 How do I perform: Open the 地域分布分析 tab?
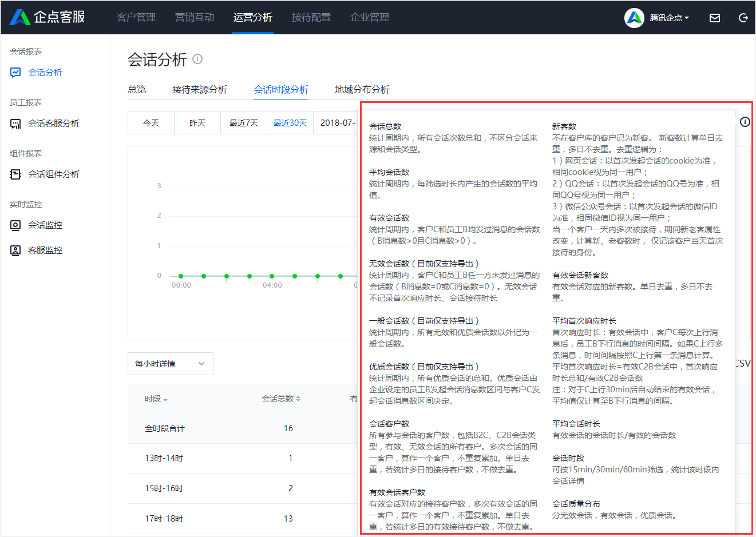361,90
